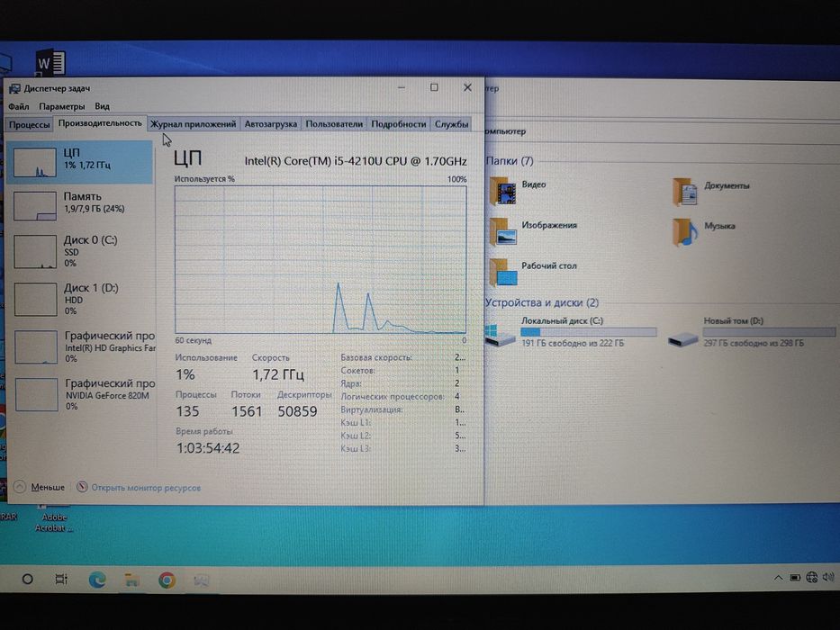Viewport: 840px width, 630px height.
Task: Click Открыть монитор ресурсов link
Action: coord(146,488)
